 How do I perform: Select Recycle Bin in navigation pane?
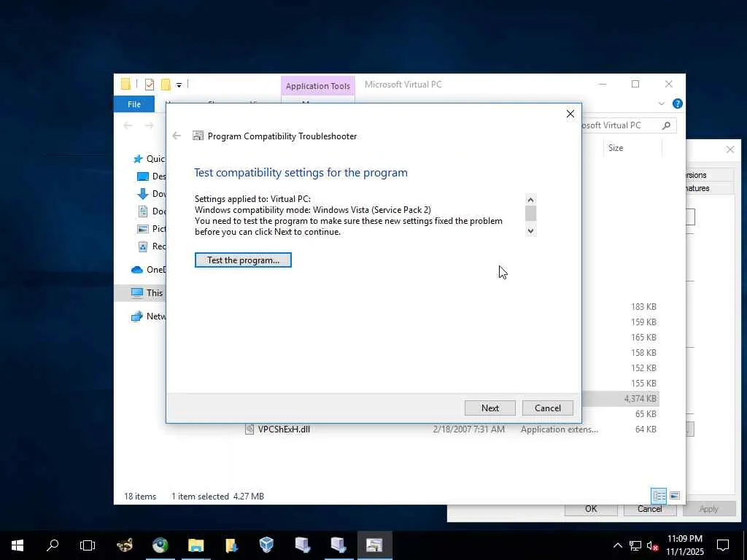[x=152, y=246]
